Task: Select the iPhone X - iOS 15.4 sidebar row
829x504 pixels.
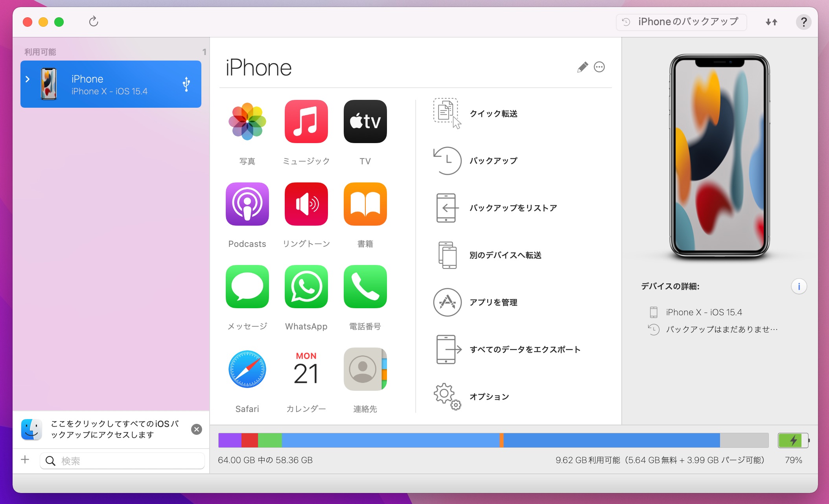Action: coord(111,84)
